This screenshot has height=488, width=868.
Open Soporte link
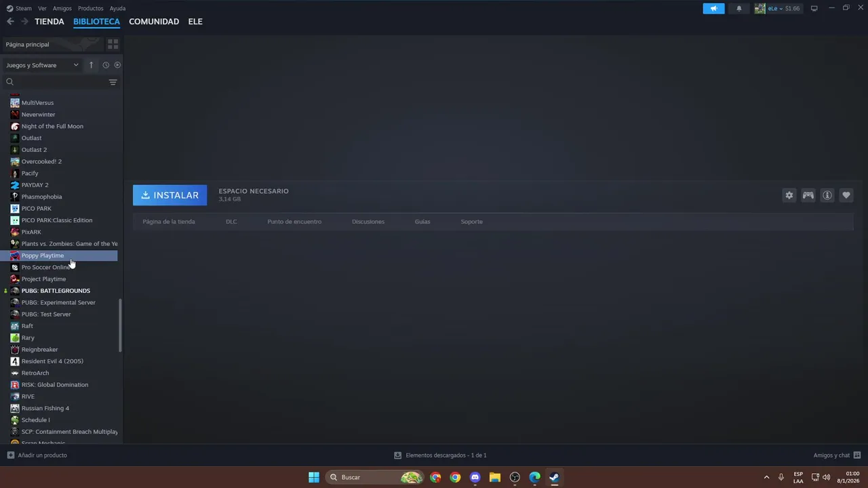(x=472, y=222)
